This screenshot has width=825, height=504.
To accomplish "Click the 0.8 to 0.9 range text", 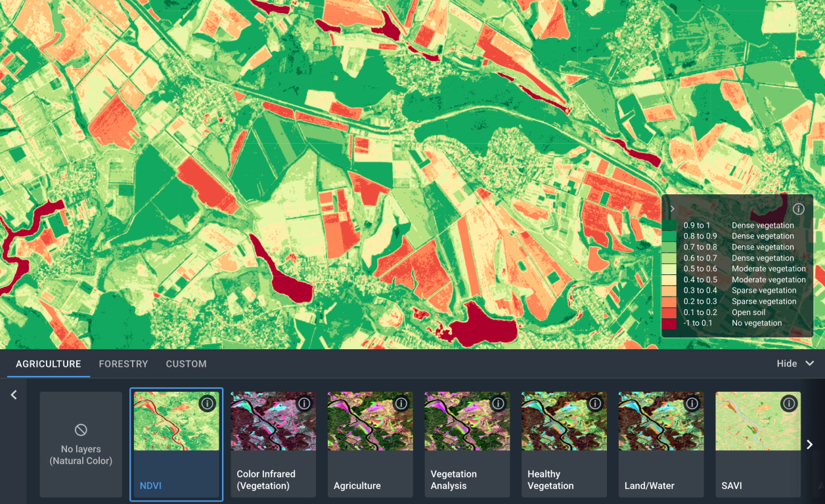I will click(x=701, y=236).
